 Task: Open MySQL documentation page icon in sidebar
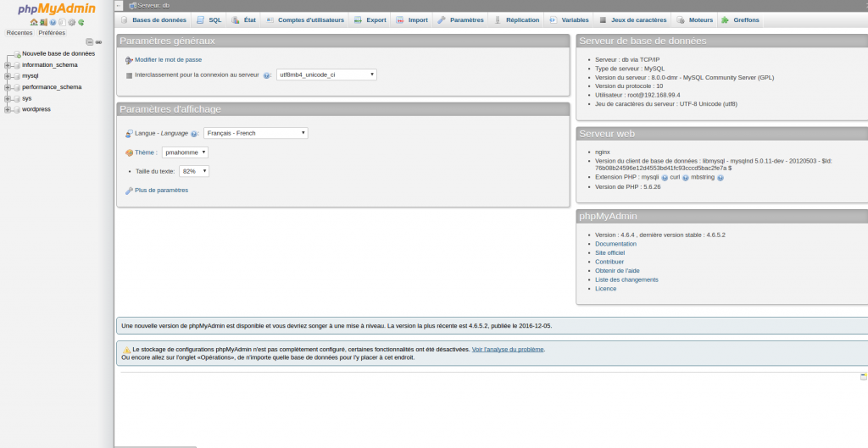62,23
